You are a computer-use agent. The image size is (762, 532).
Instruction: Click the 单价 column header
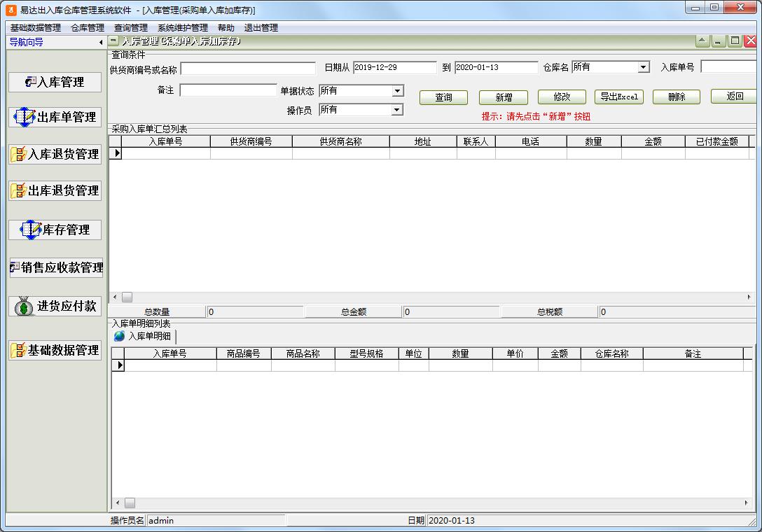coord(515,353)
